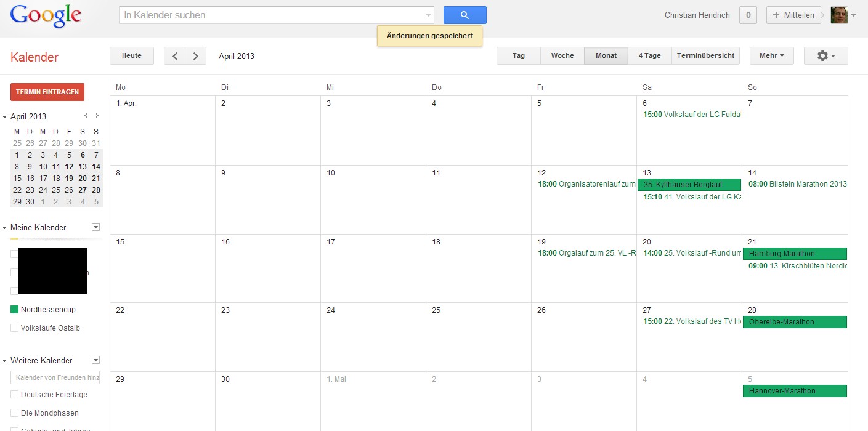Click the Mitteilen share button
Image resolution: width=868 pixels, height=431 pixels.
[793, 15]
